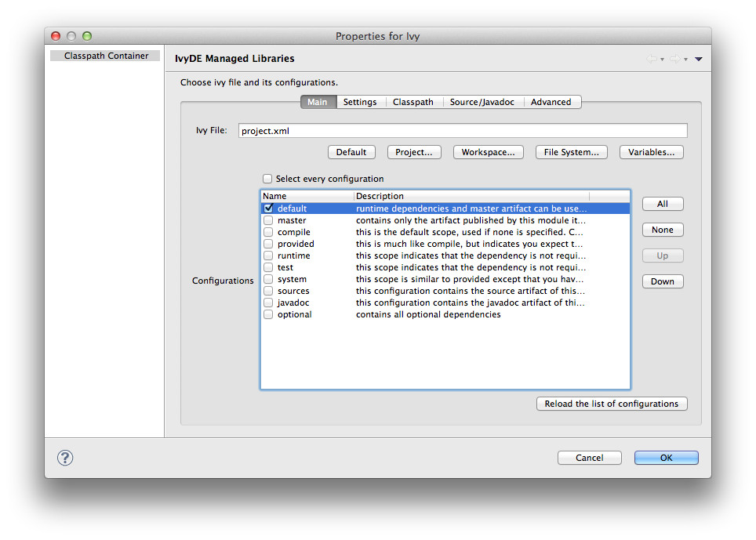Select Classpath Container in the sidebar
Viewport: 756px width, 540px height.
(106, 56)
